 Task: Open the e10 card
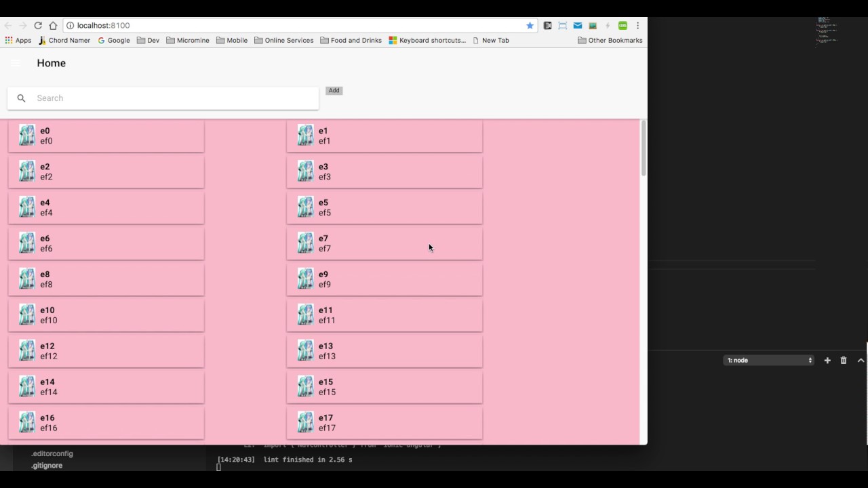point(106,315)
